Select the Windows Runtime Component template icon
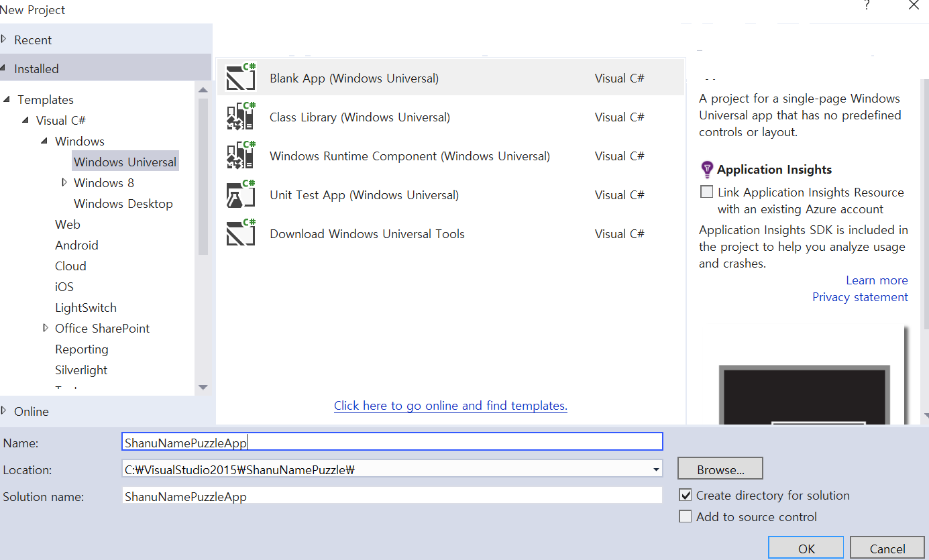929x560 pixels. (x=241, y=154)
